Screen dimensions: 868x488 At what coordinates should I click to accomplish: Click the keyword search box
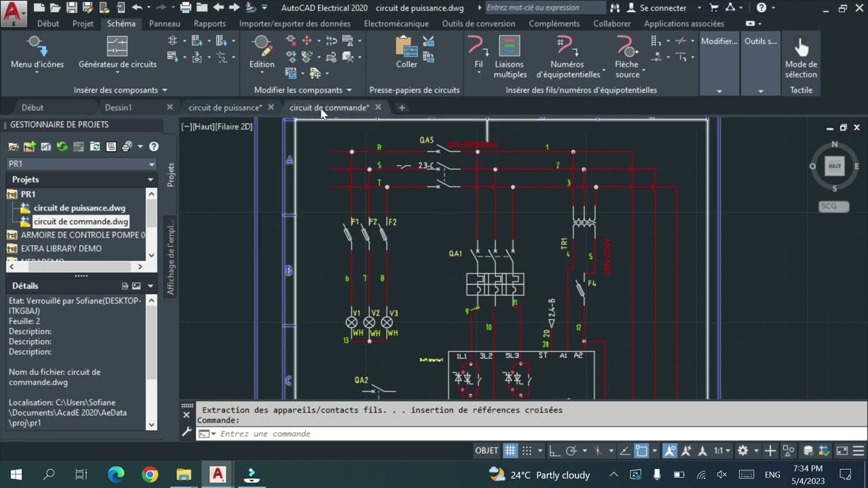[x=545, y=7]
